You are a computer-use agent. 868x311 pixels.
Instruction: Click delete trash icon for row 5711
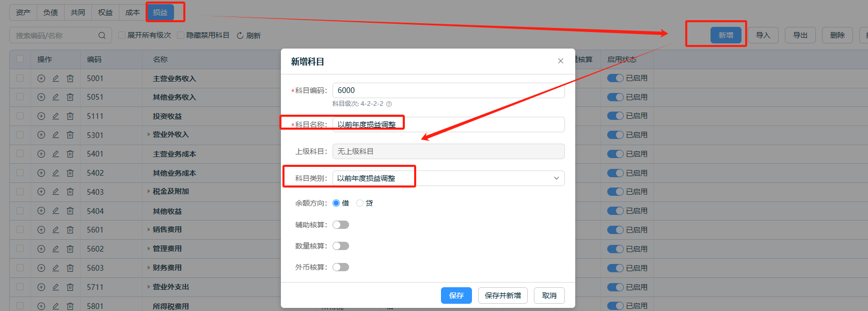coord(70,287)
